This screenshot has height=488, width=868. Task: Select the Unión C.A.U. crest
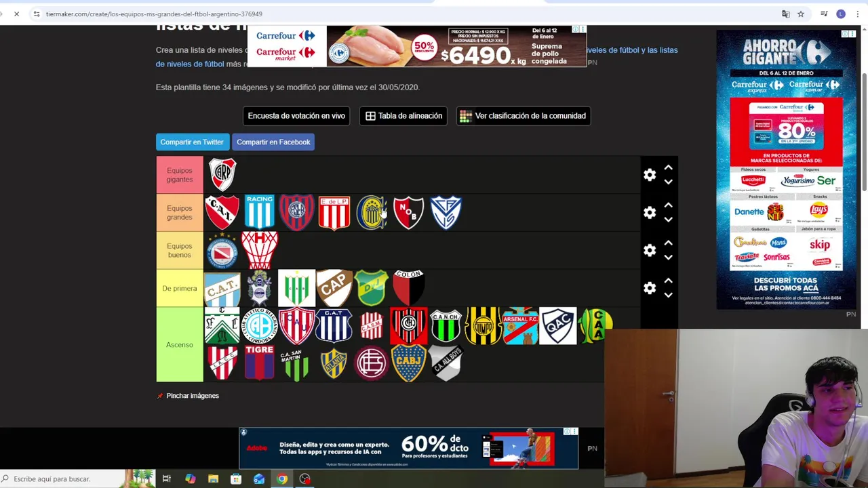coord(296,326)
